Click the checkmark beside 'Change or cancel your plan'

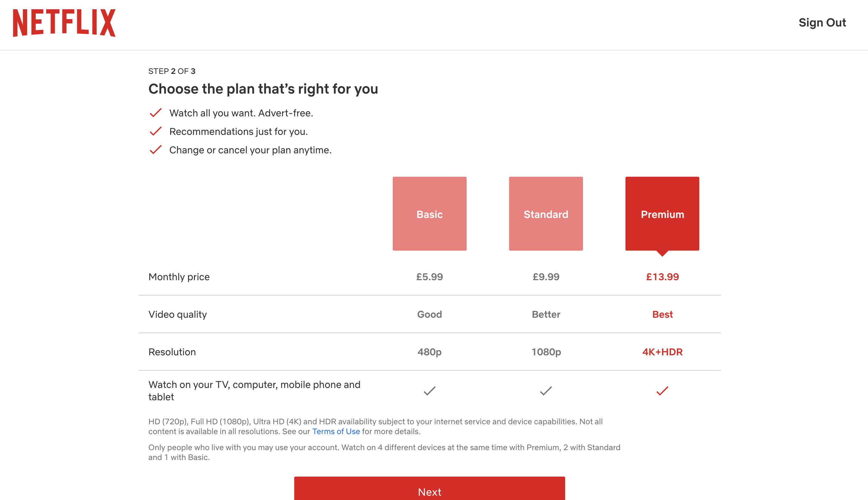[x=155, y=150]
